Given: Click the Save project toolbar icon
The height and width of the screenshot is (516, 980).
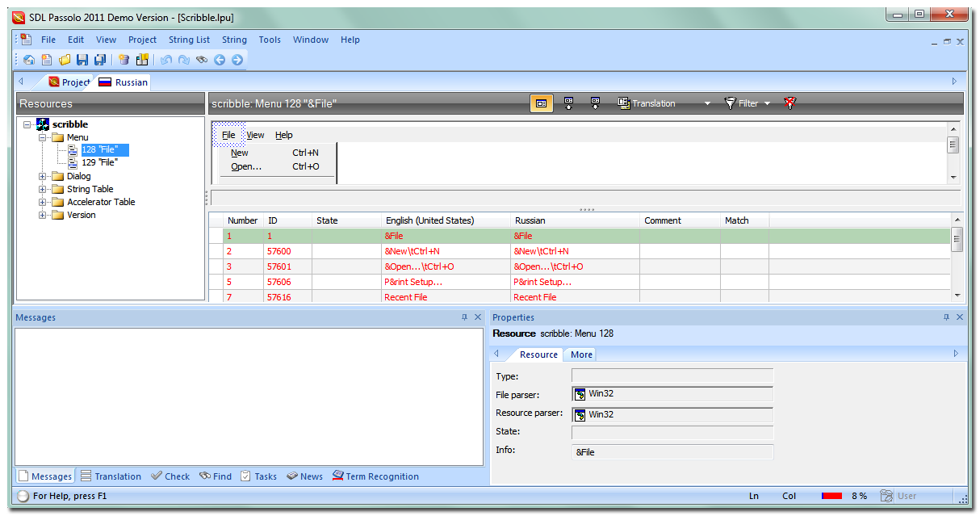Looking at the screenshot, I should click(x=82, y=60).
